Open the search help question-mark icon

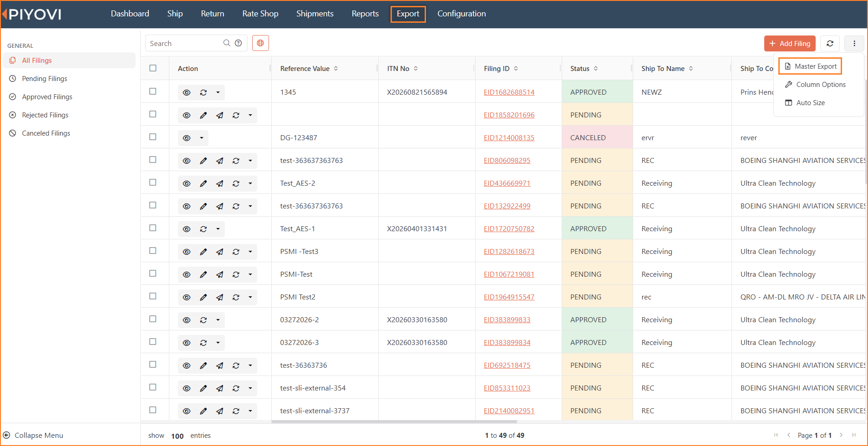(239, 43)
